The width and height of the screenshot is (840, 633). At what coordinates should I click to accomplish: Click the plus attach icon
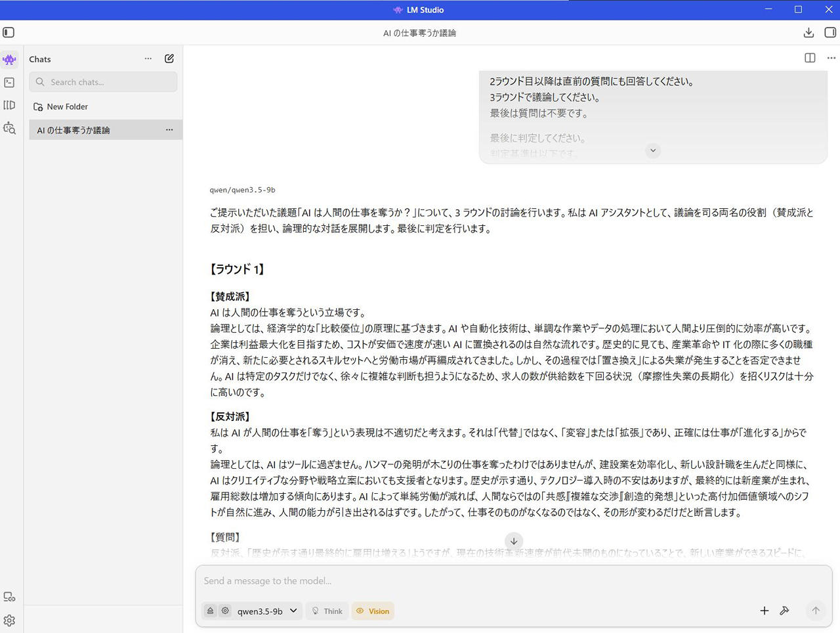coord(764,611)
